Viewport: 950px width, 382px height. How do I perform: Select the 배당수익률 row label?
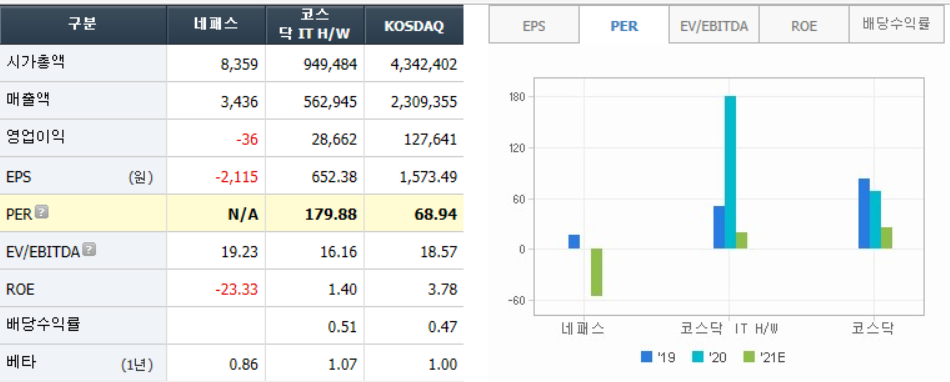[42, 324]
